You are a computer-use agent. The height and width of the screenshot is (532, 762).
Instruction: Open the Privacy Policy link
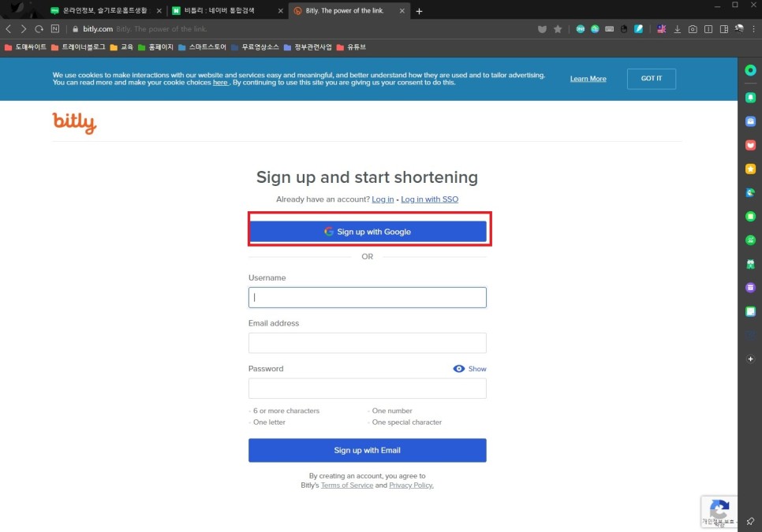[411, 485]
